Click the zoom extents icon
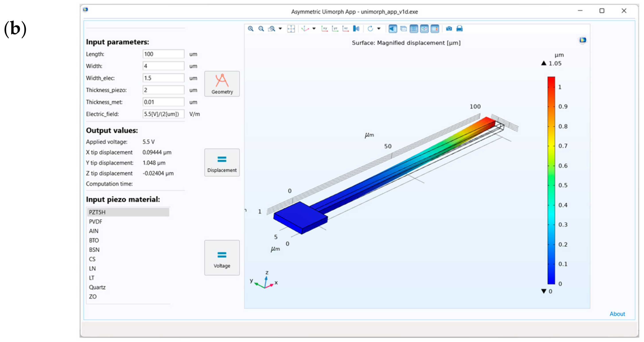 (291, 29)
